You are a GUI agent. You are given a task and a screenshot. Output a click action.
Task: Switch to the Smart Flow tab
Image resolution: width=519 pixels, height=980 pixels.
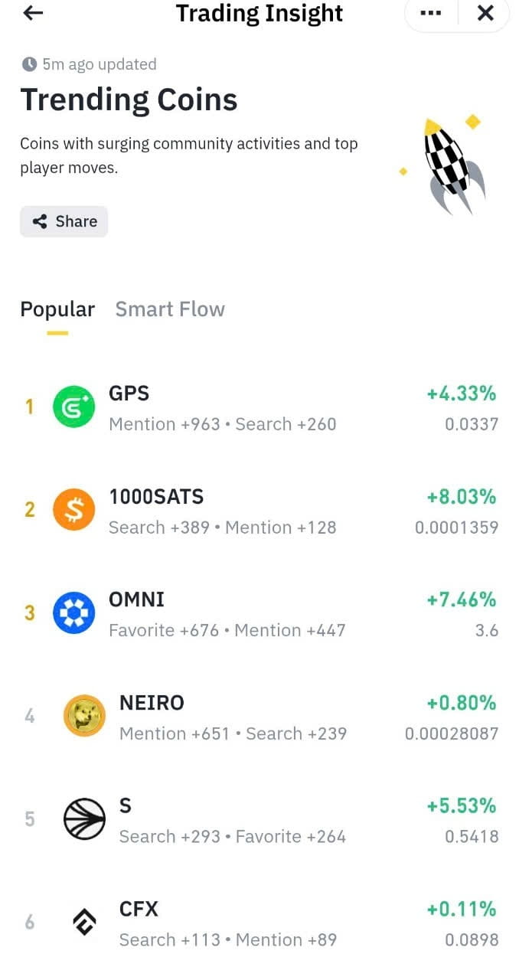click(170, 309)
